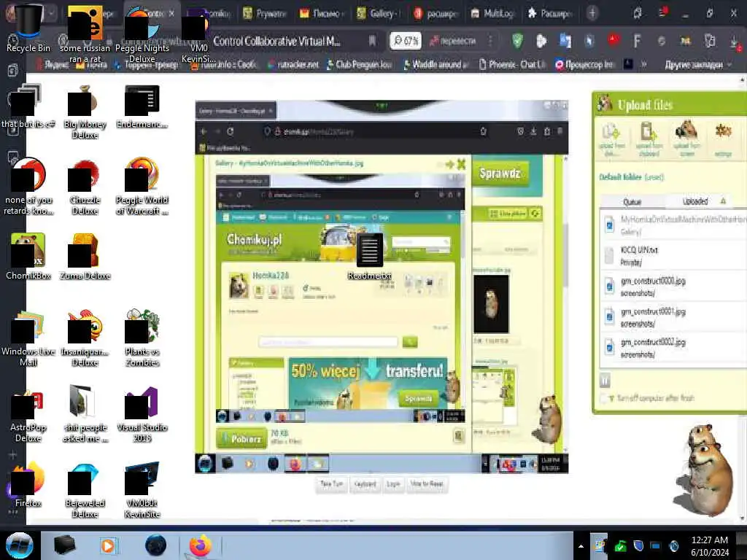Click 'upload from disk' in Upload files panel
Image resolution: width=747 pixels, height=560 pixels.
coord(611,139)
